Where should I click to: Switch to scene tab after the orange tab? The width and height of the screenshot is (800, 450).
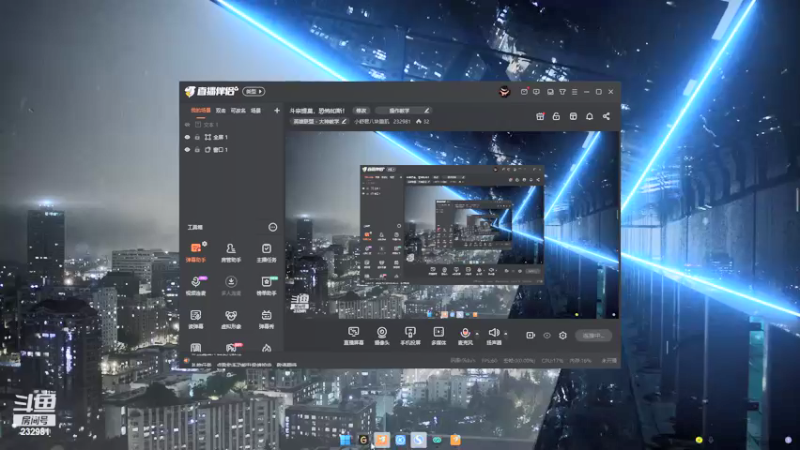point(220,110)
